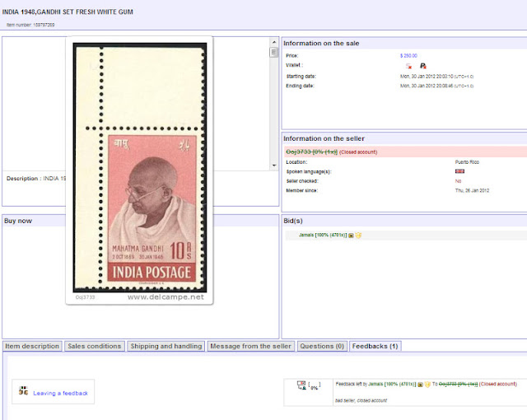Click the description scrollbar down arrow
This screenshot has height=420, width=527.
tap(274, 166)
